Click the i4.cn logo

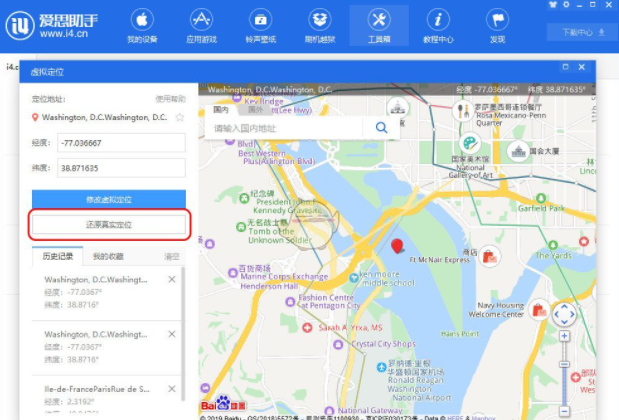(51, 25)
